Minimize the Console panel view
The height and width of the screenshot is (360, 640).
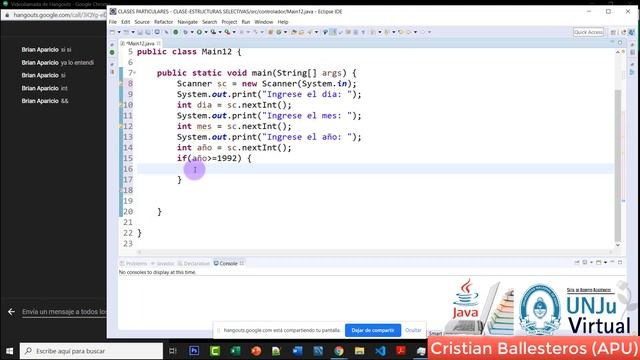[612, 262]
